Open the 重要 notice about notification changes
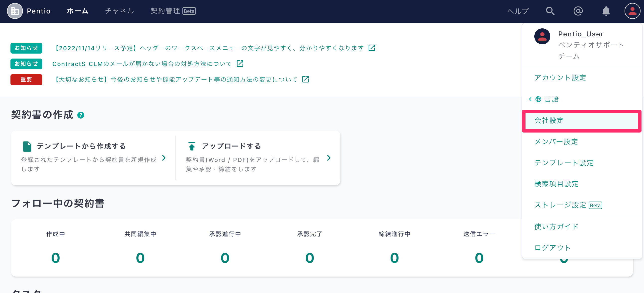The width and height of the screenshot is (644, 293). (176, 79)
